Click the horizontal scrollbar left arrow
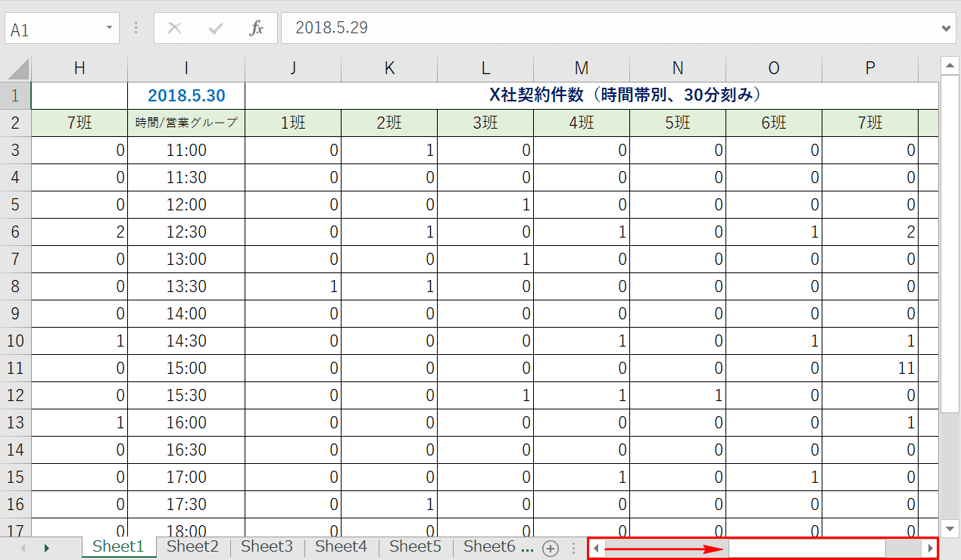Viewport: 961px width, 560px height. [x=597, y=548]
